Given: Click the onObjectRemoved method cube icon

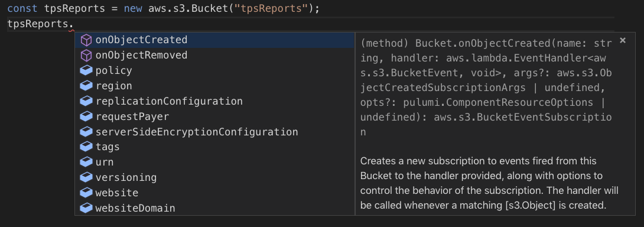Looking at the screenshot, I should pos(86,55).
